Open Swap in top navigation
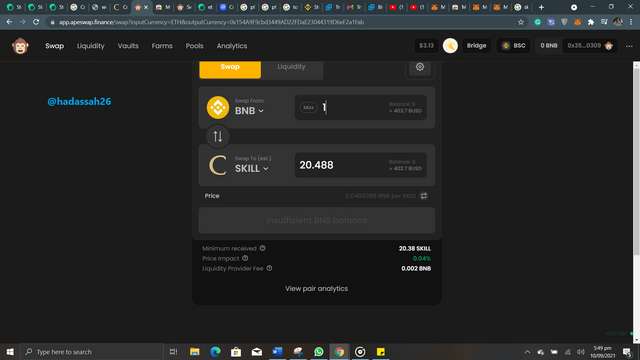This screenshot has width=640, height=360. pos(55,46)
